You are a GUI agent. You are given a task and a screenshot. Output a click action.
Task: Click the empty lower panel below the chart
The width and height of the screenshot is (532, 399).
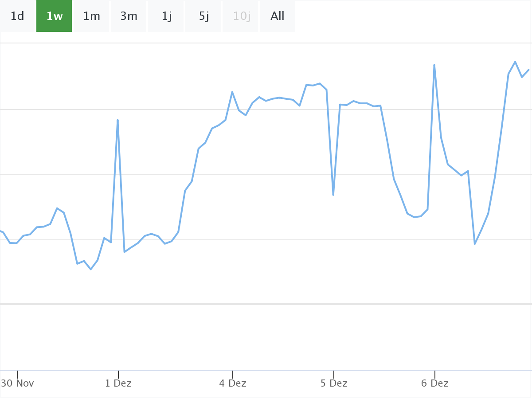pos(266,337)
